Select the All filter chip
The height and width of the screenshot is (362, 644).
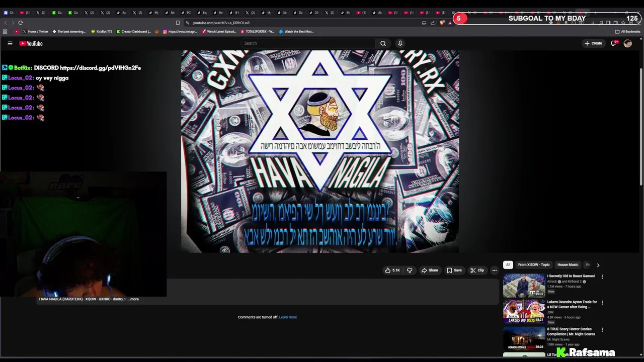pos(508,265)
